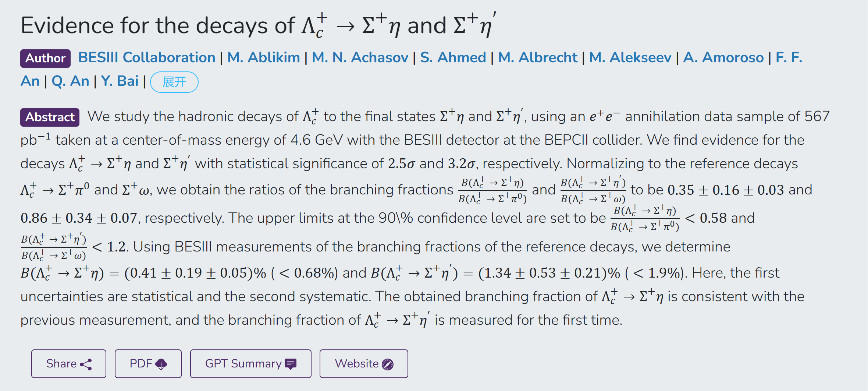Image resolution: width=868 pixels, height=391 pixels.
Task: Click the purple Abstract label badge
Action: pyautogui.click(x=50, y=117)
